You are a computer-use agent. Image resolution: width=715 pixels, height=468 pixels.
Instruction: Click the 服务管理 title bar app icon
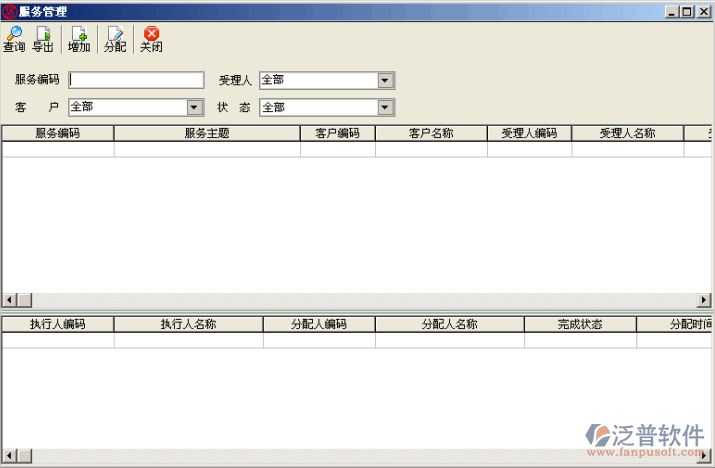coord(9,12)
